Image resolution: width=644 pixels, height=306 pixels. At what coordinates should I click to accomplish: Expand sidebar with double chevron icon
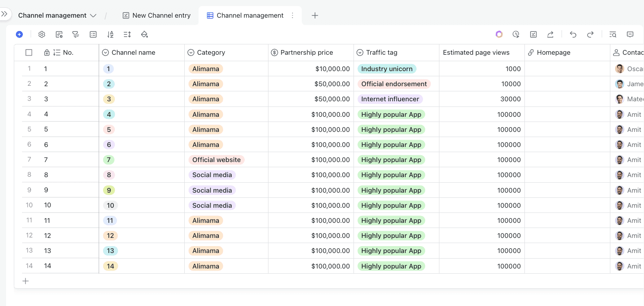[4, 14]
